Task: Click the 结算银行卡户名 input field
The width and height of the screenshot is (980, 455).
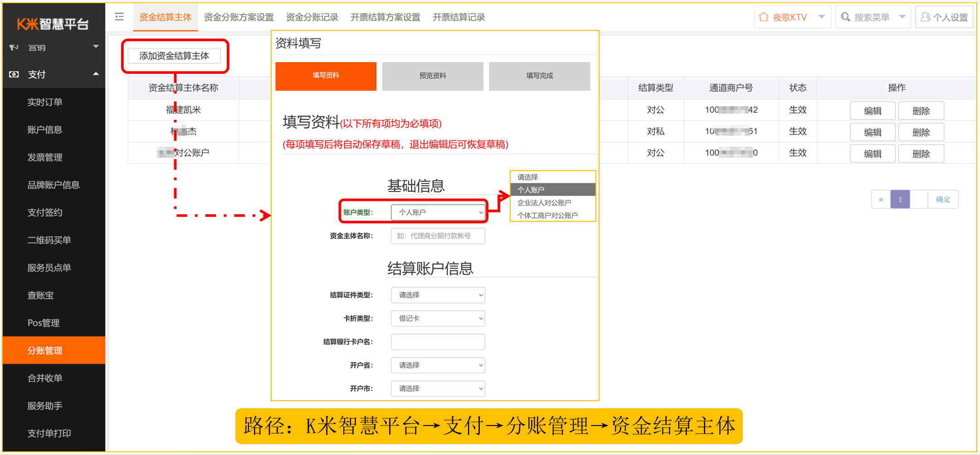Action: pos(438,342)
